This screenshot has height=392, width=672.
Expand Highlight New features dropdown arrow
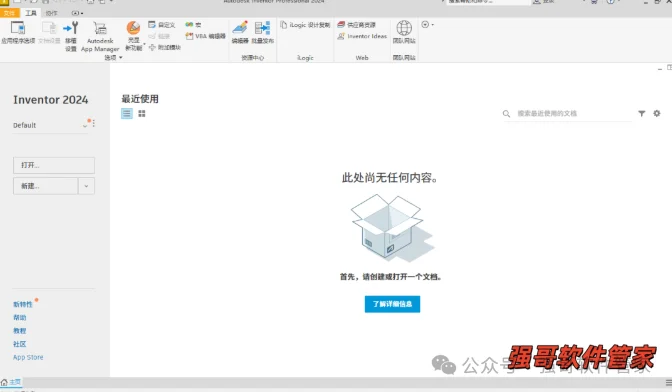tap(144, 44)
